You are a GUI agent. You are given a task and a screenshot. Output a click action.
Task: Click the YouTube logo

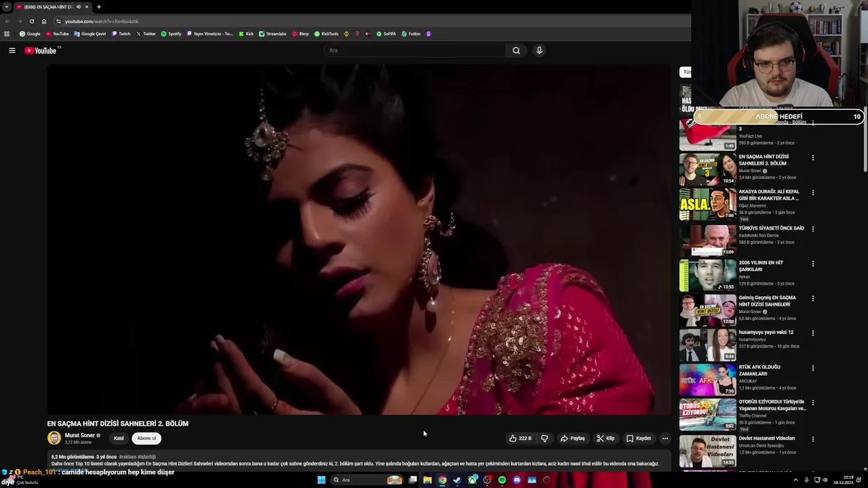(41, 51)
